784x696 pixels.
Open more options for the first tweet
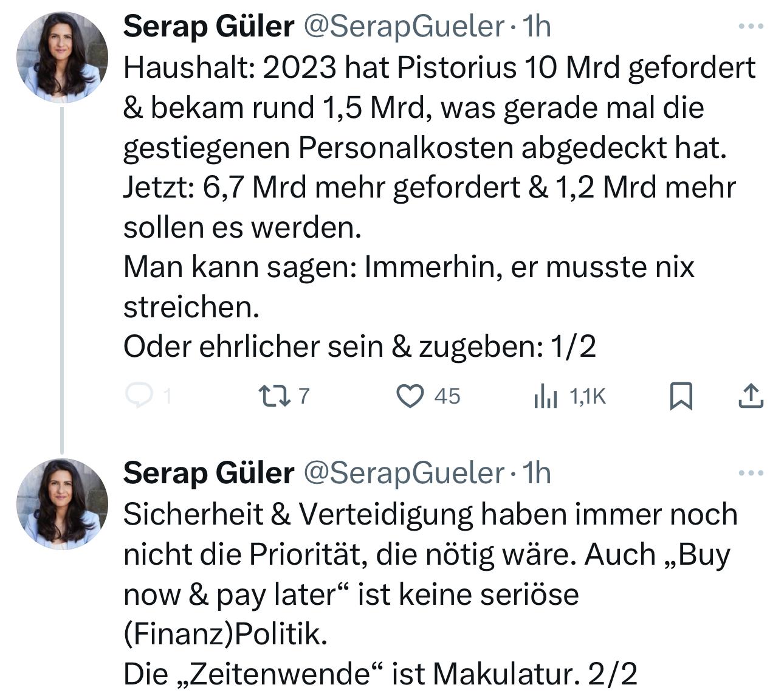[x=751, y=26]
